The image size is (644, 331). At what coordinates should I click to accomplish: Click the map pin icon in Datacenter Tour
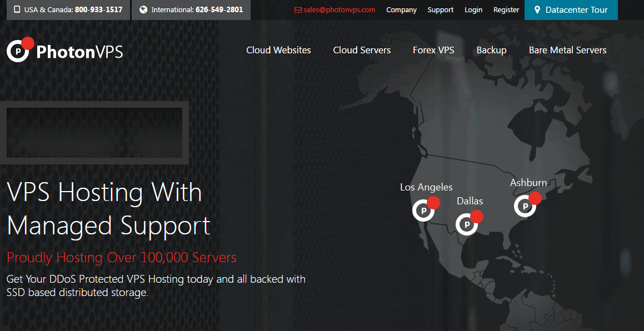click(537, 10)
